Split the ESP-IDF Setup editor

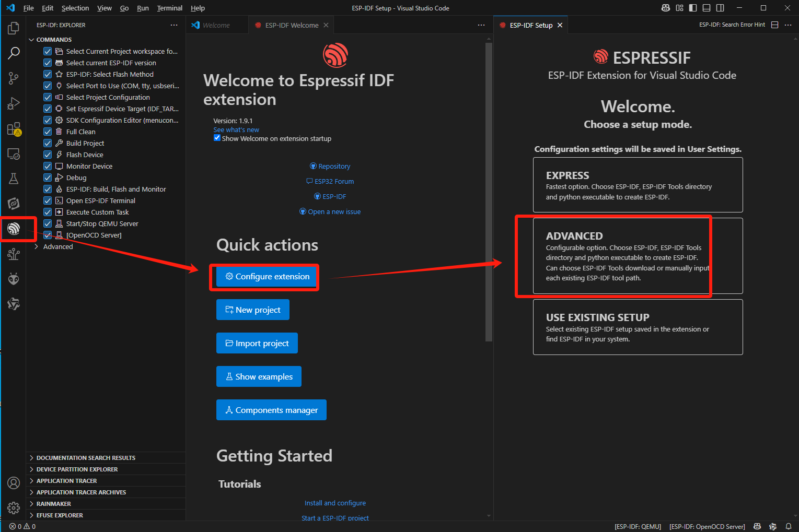775,25
